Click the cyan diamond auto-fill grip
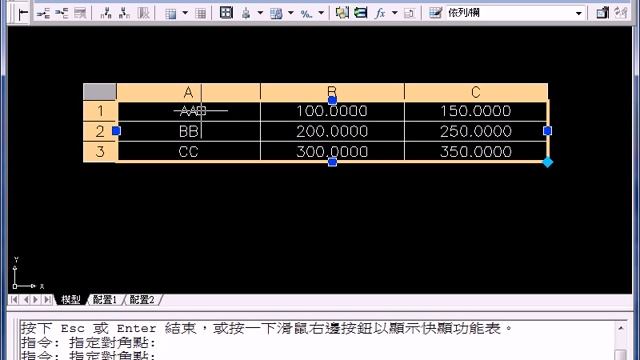Screen dimensions: 640x360 click(x=547, y=162)
